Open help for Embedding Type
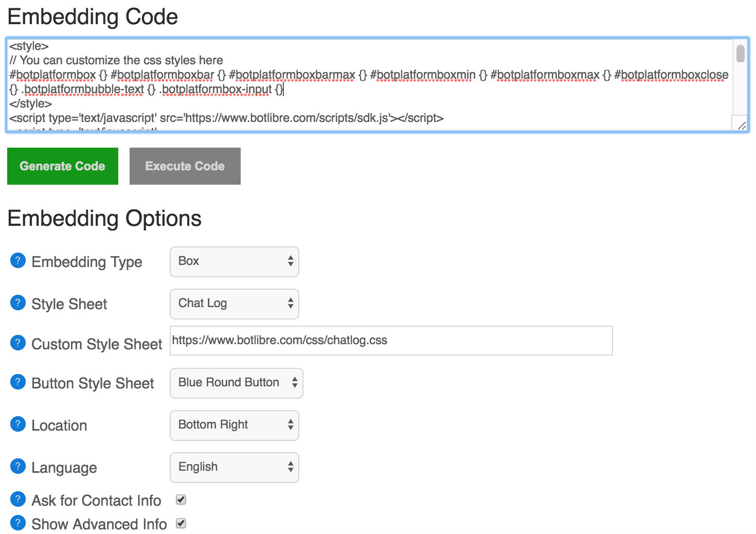The image size is (756, 534). pos(17,261)
